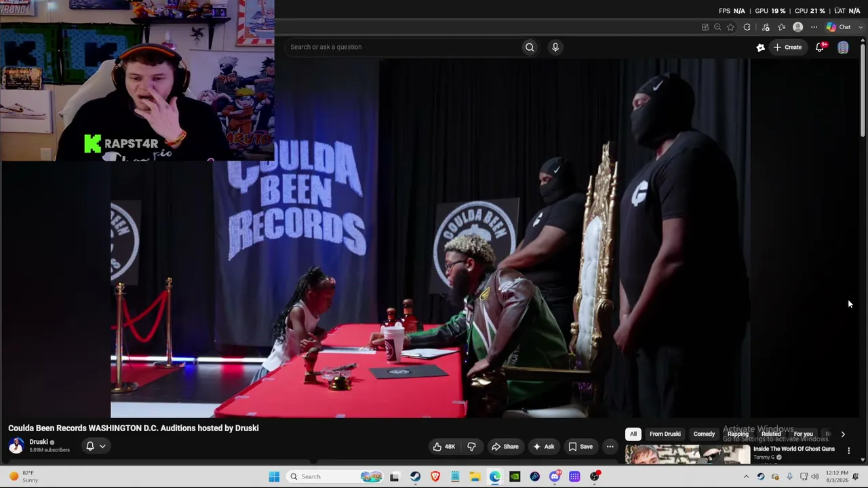Open taskbar volume control
Screen dimensions: 868x488
coord(815,476)
